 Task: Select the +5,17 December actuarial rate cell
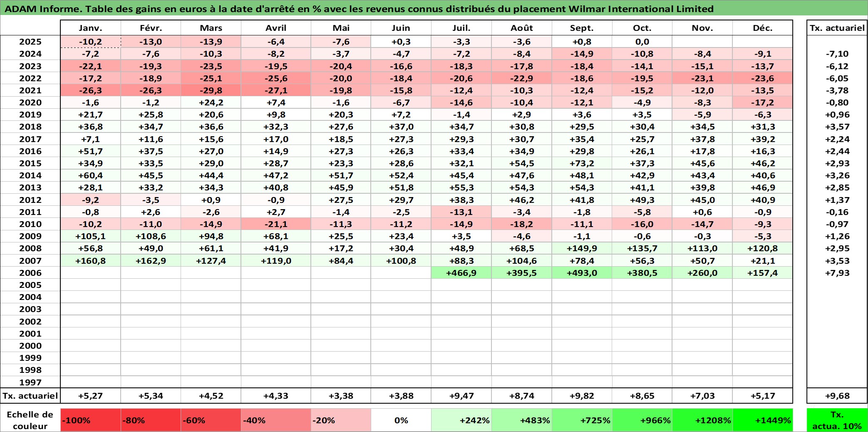pos(762,396)
